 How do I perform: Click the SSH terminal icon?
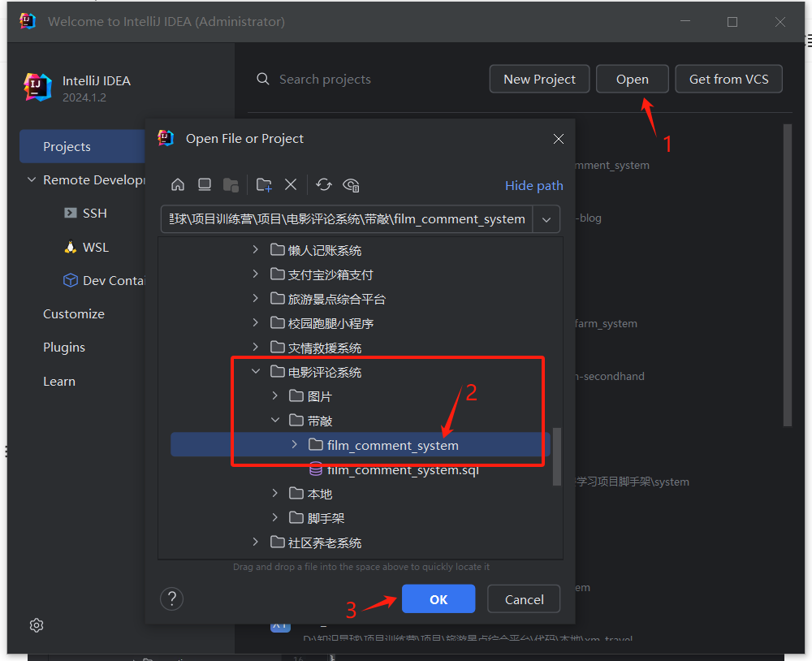71,213
